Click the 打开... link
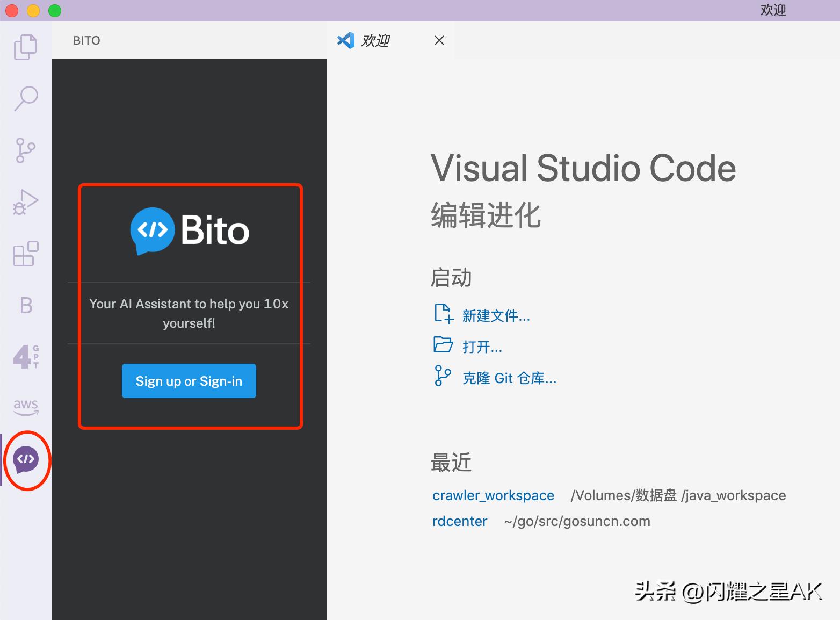The image size is (840, 620). (482, 347)
